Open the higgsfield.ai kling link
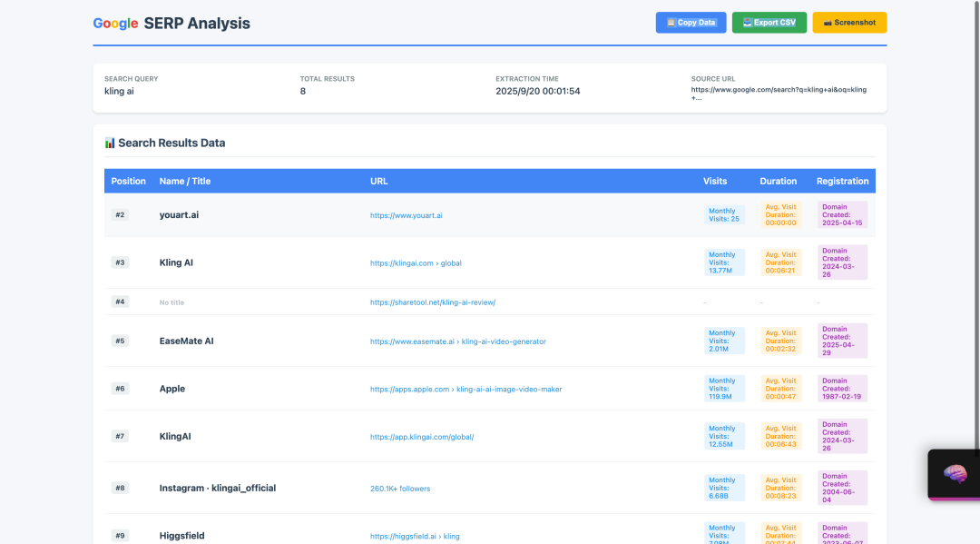The image size is (980, 544). coord(415,536)
